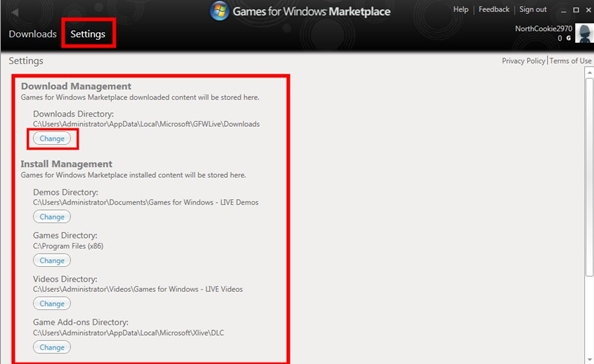594x364 pixels.
Task: Change the Videos Directory location
Action: pyautogui.click(x=52, y=304)
